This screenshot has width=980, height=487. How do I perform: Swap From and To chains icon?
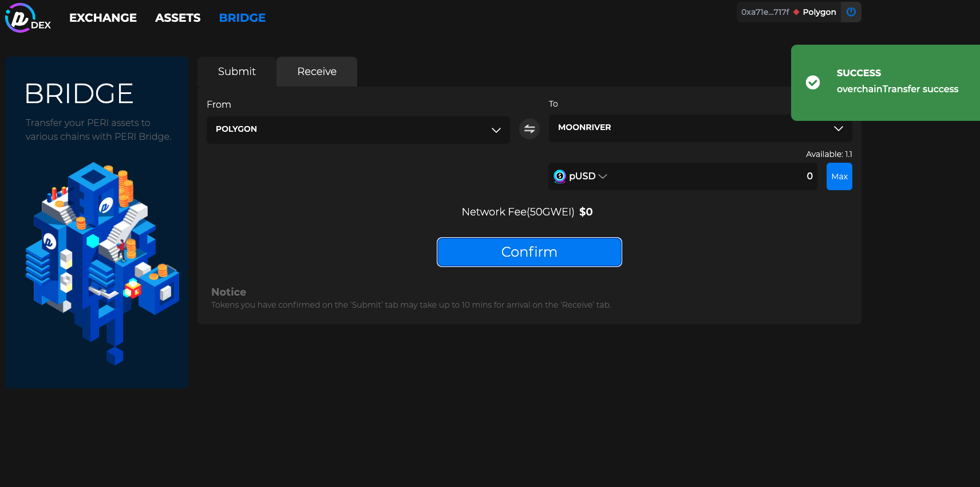click(529, 129)
